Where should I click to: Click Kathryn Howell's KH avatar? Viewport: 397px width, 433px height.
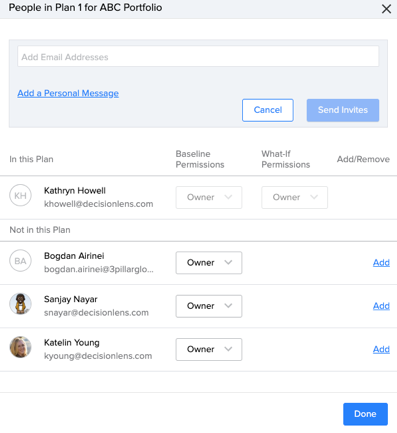[x=20, y=195]
